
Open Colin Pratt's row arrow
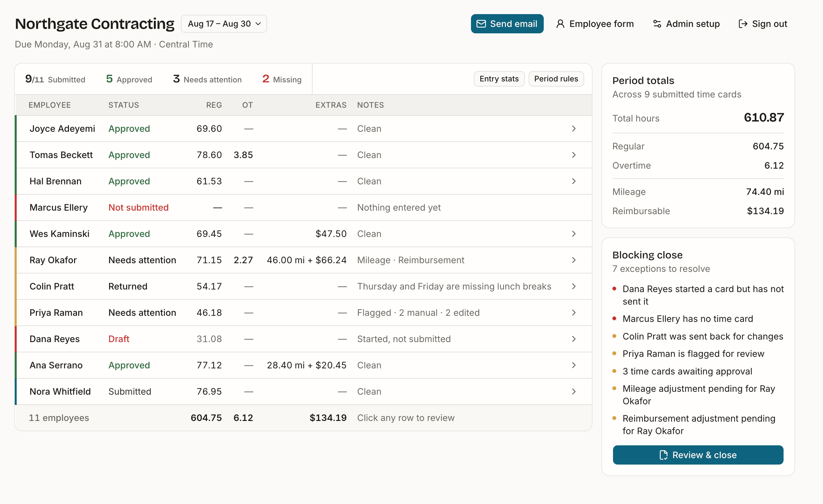point(574,286)
